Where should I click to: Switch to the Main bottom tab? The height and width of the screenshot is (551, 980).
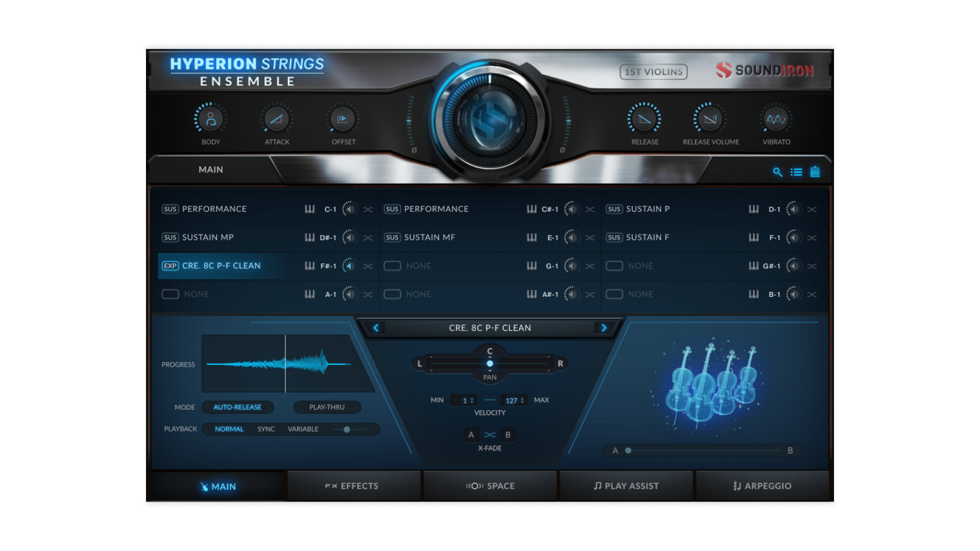point(218,486)
